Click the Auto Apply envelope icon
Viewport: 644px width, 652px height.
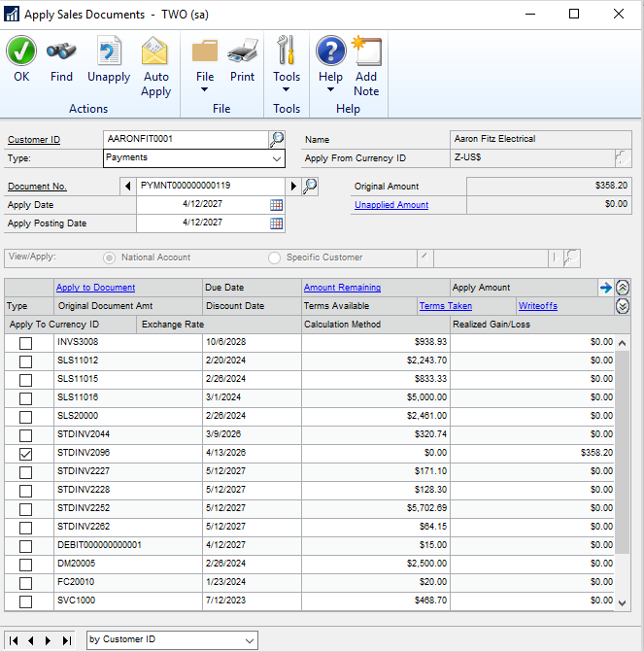point(155,51)
